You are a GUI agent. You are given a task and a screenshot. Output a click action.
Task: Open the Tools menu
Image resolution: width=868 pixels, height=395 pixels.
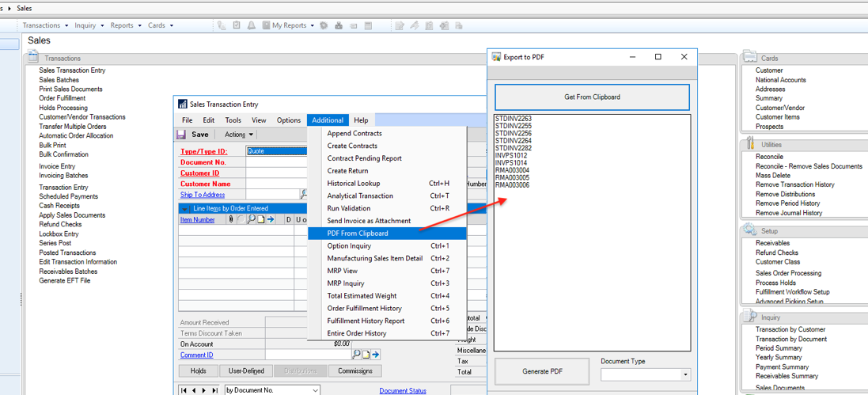click(x=233, y=120)
